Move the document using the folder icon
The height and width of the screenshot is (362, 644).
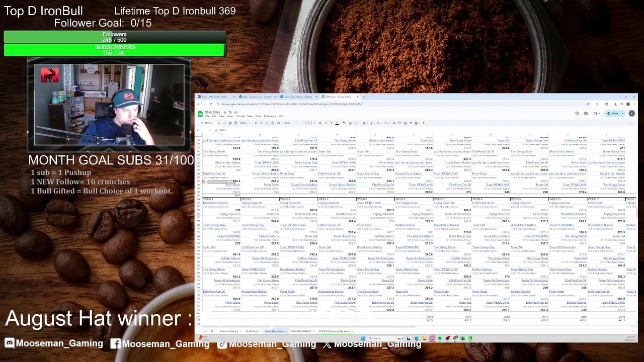[230, 112]
